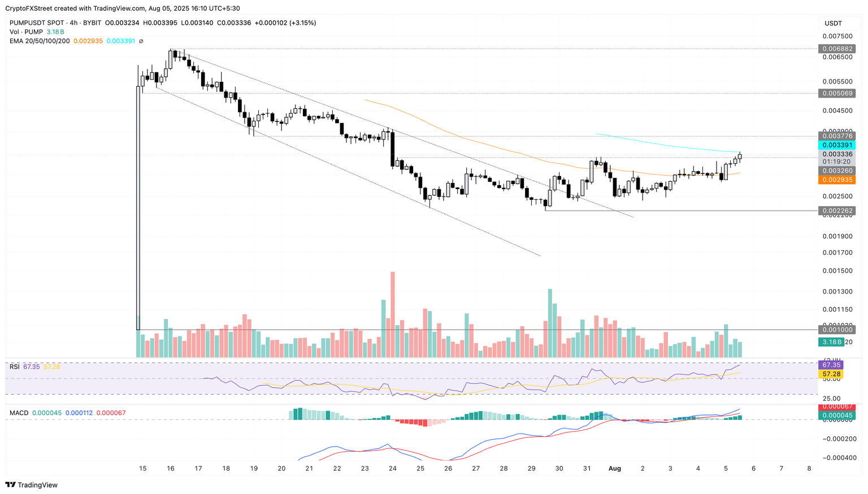
Task: Click the TradingView logo at bottom left
Action: [x=31, y=485]
